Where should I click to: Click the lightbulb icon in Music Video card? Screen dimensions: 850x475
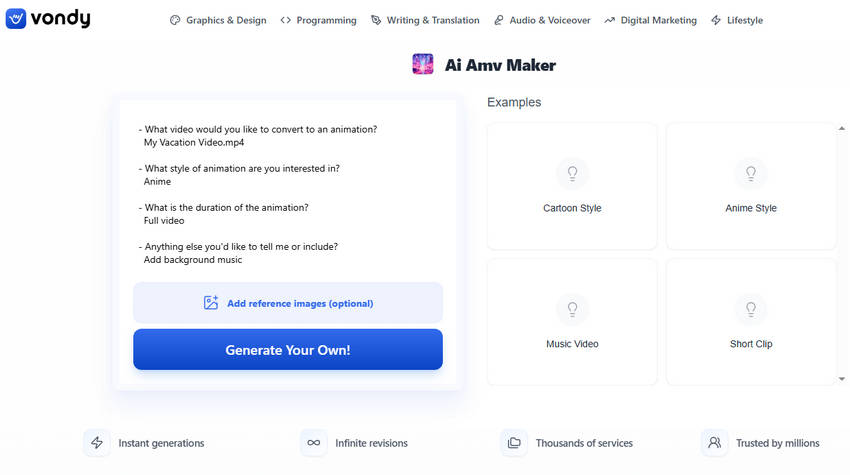coord(572,310)
